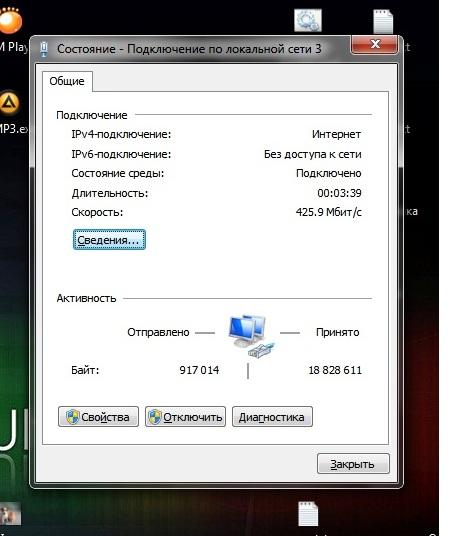Close the status window with X
This screenshot has height=536, width=455.
pyautogui.click(x=375, y=44)
